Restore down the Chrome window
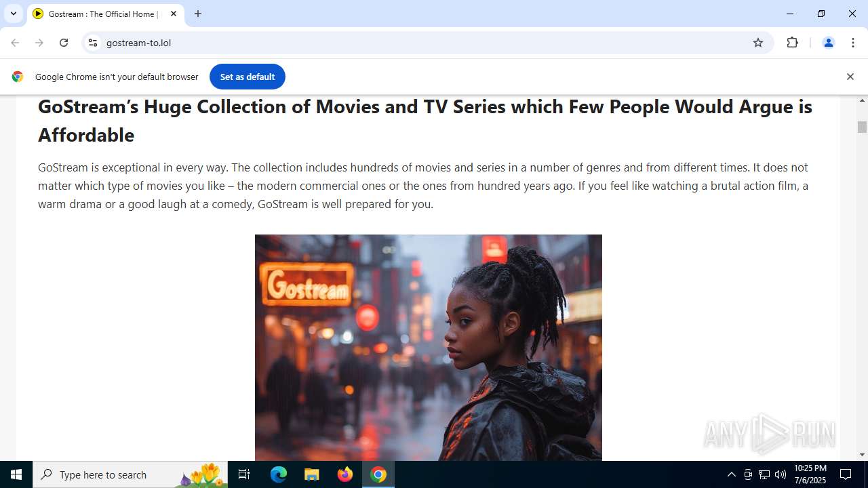Viewport: 868px width, 488px height. coord(821,14)
